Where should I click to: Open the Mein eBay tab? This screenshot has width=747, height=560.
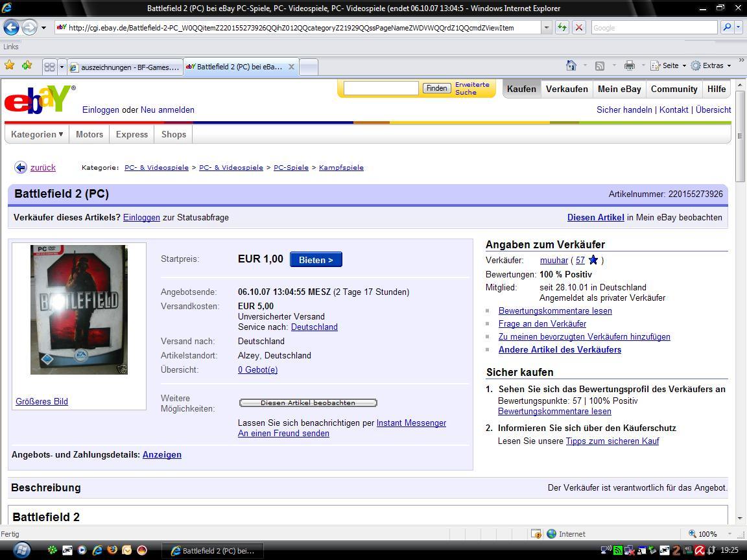point(619,89)
